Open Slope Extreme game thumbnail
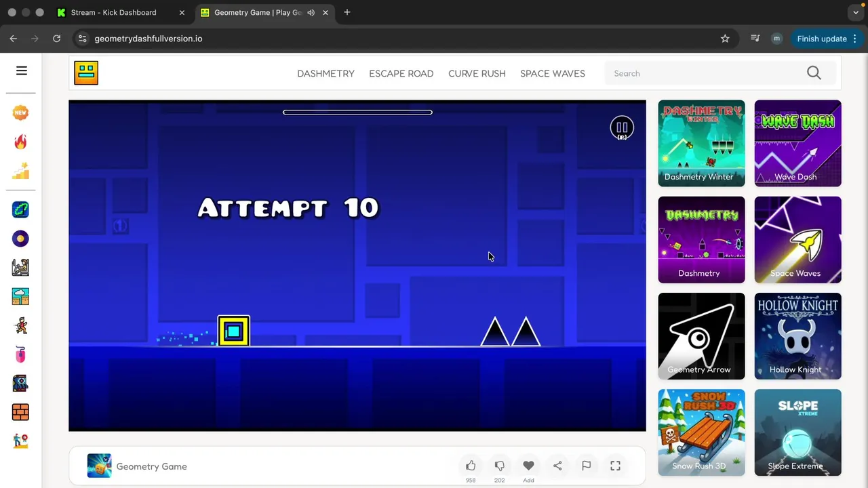 pos(797,432)
